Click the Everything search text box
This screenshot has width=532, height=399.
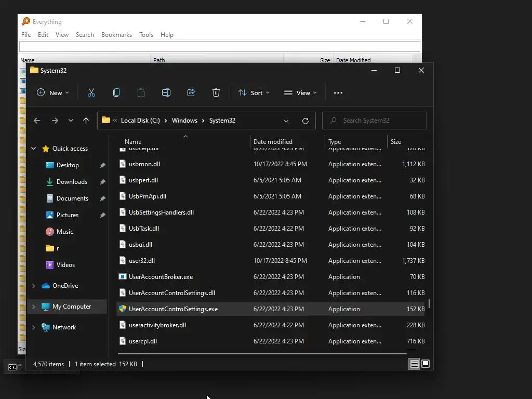(x=220, y=46)
